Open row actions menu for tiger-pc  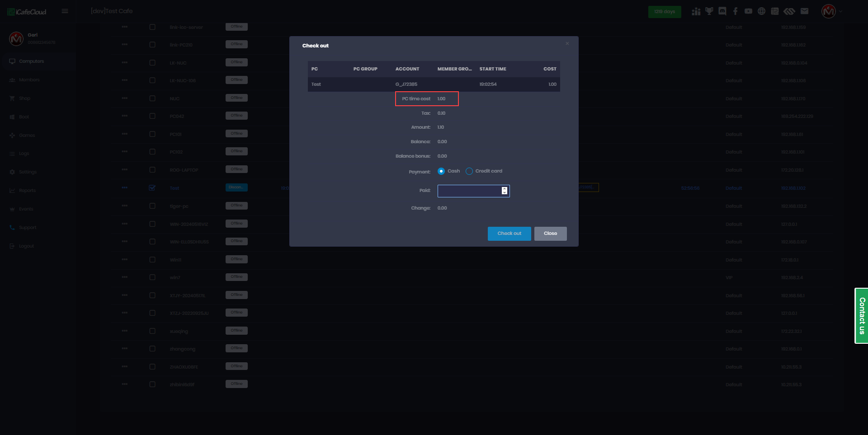click(x=125, y=206)
